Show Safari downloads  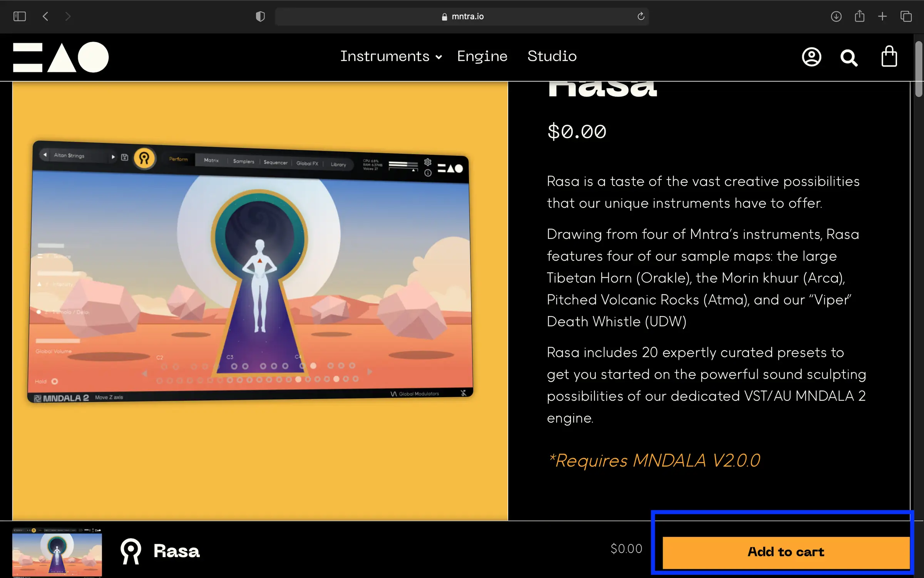836,16
